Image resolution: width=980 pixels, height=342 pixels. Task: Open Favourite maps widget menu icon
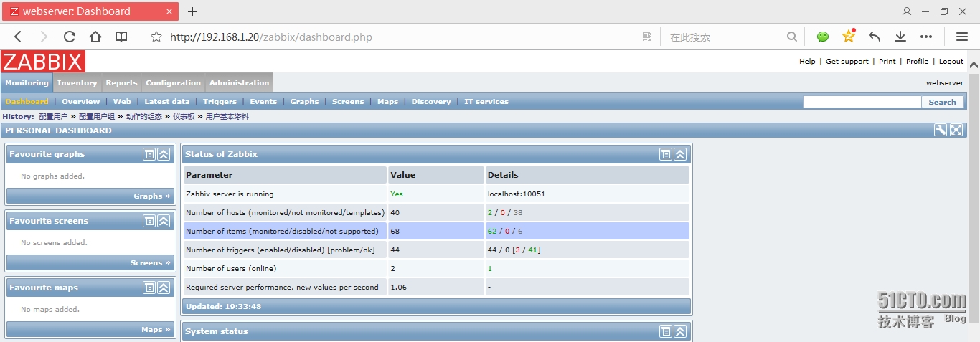(149, 288)
